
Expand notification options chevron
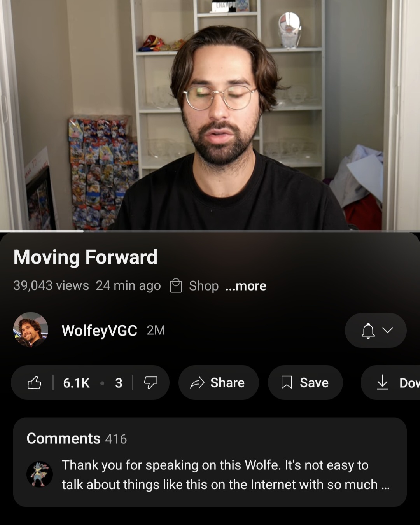[387, 330]
